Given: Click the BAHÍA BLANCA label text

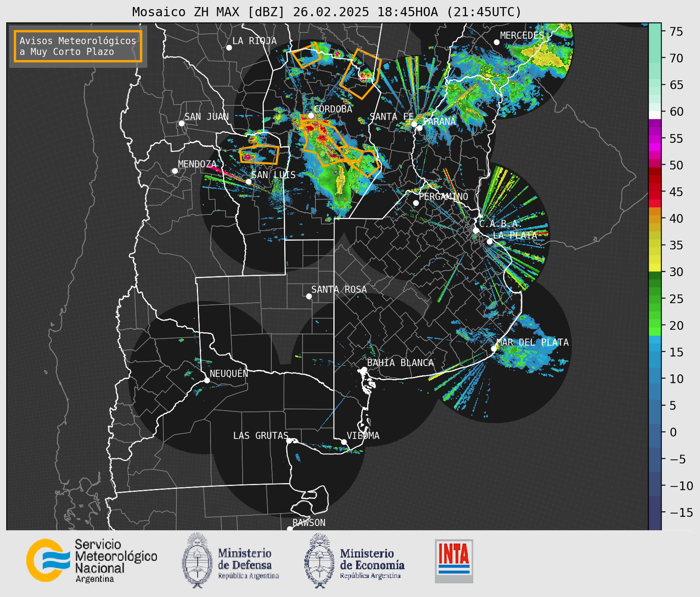Looking at the screenshot, I should tap(400, 363).
